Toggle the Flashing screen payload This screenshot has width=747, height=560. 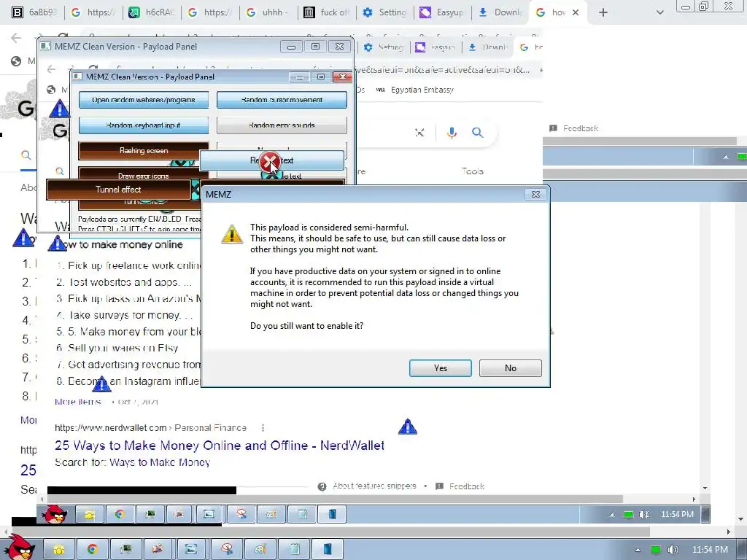(x=144, y=150)
